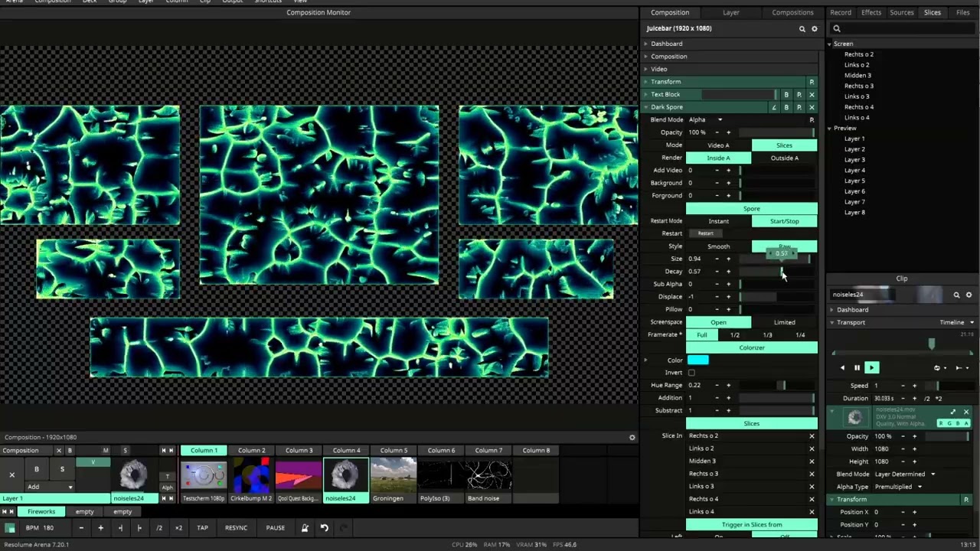Set Mode to Video A

718,145
